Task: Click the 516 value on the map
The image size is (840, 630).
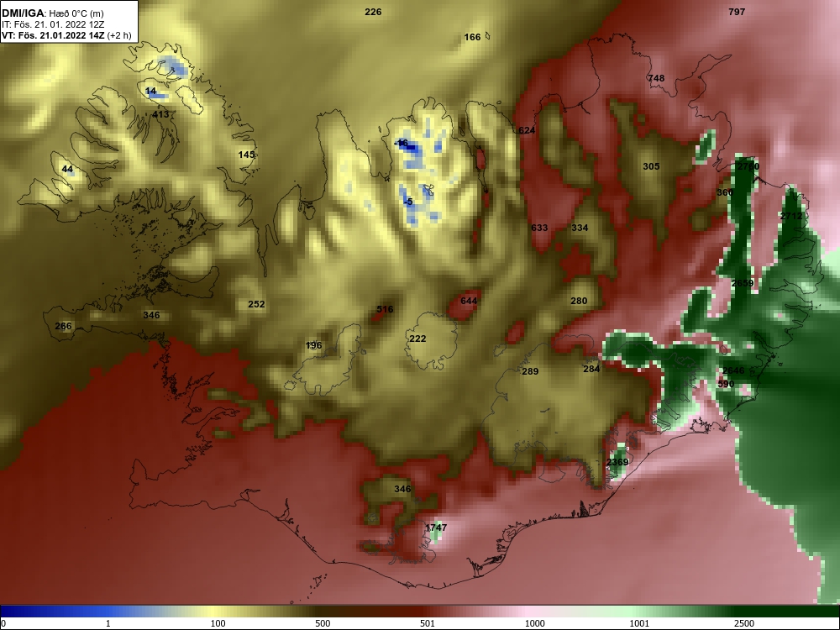Action: [x=385, y=309]
